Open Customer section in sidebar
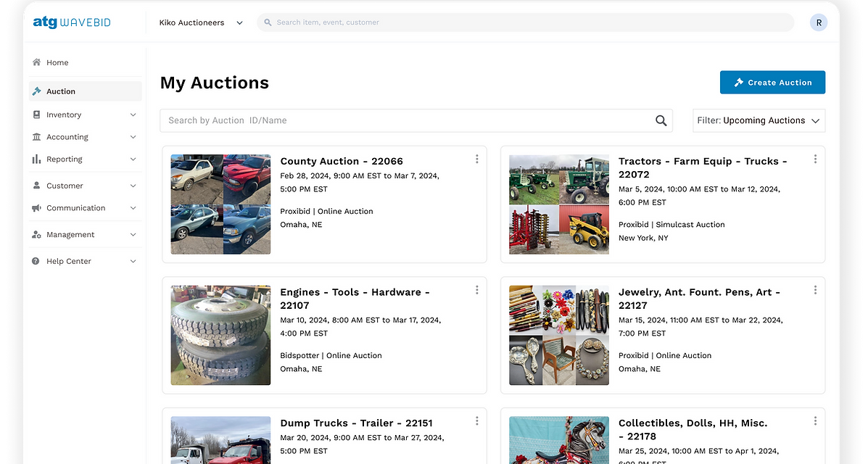 click(x=86, y=186)
